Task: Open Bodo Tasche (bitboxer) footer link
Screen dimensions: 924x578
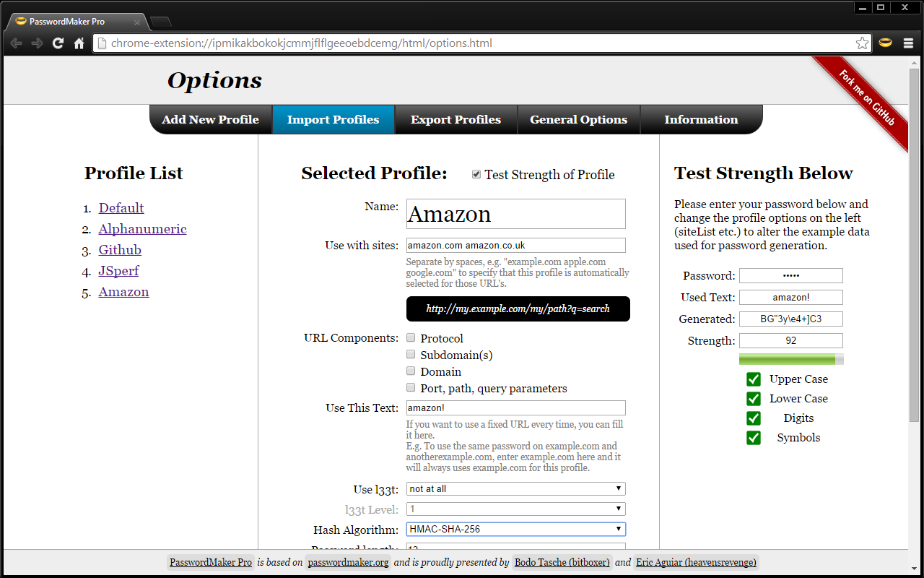Action: point(562,562)
